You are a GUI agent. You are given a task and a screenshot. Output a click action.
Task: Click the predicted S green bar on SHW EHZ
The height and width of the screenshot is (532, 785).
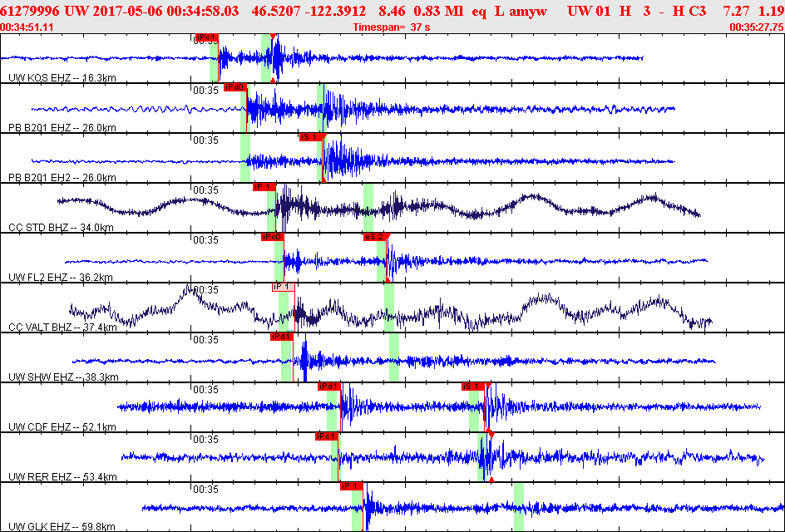click(x=394, y=357)
